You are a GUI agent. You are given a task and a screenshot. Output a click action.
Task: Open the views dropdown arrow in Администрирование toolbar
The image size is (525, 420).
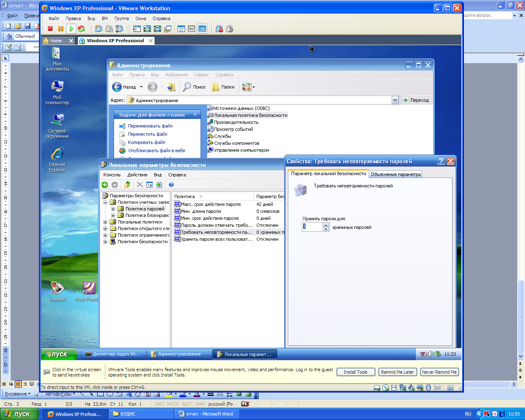253,87
